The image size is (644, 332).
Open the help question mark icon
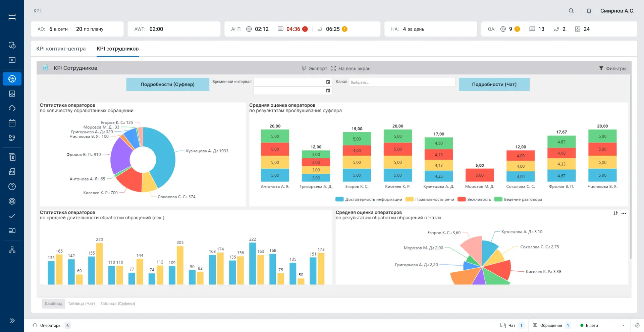12,186
